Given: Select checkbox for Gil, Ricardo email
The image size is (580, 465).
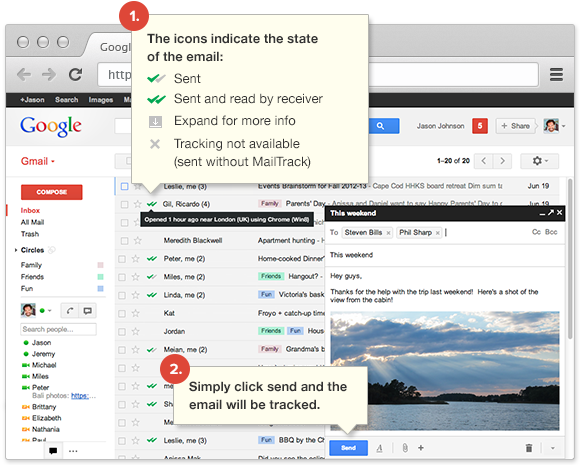Looking at the screenshot, I should [125, 204].
